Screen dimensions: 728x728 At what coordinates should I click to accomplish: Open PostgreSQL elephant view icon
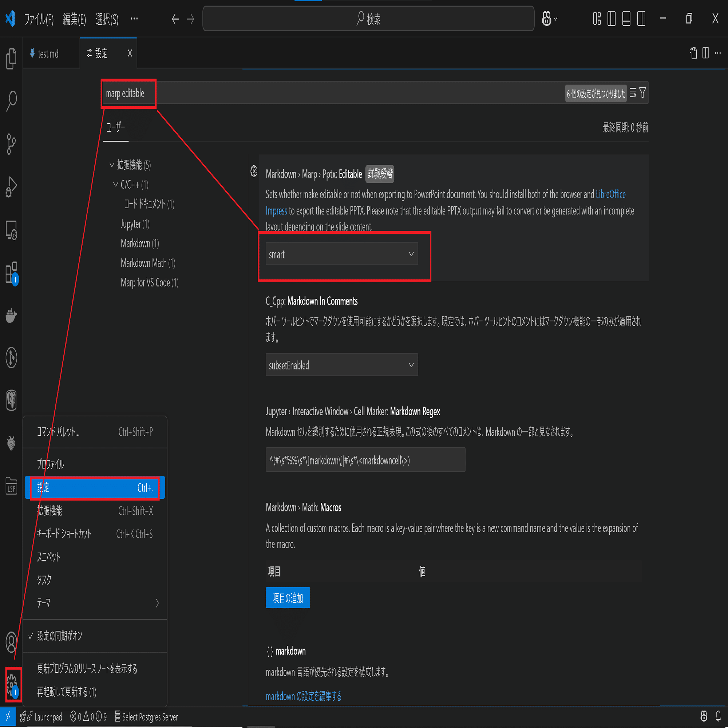point(11,400)
